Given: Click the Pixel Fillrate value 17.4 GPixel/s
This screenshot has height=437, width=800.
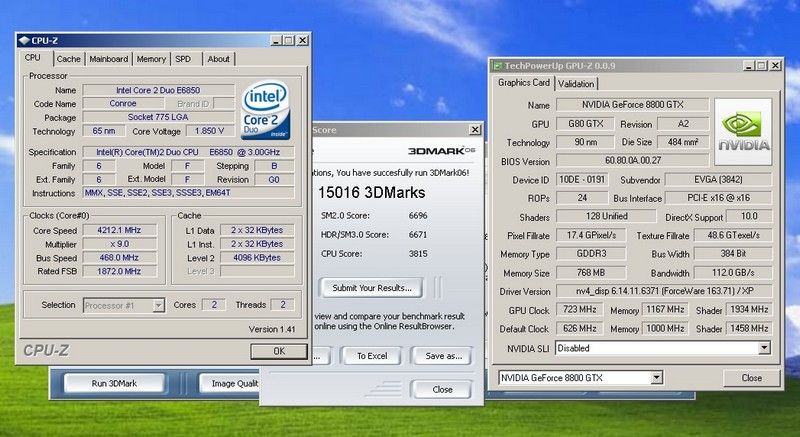Looking at the screenshot, I should (x=592, y=235).
